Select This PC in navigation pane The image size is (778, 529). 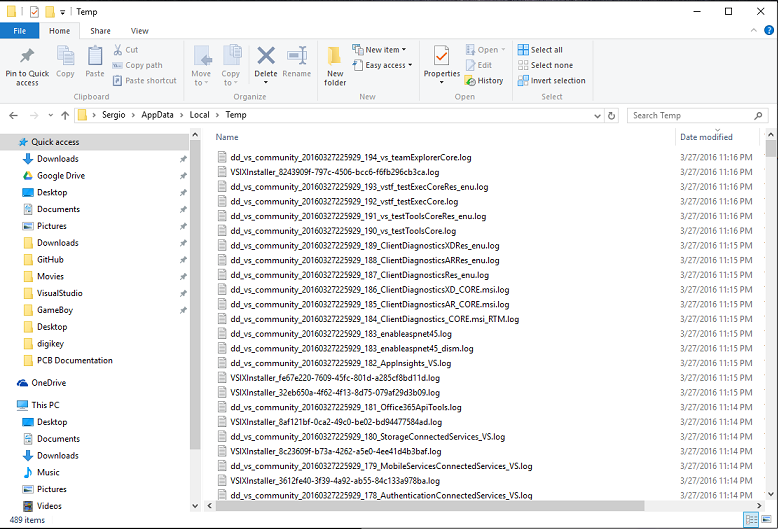point(45,405)
